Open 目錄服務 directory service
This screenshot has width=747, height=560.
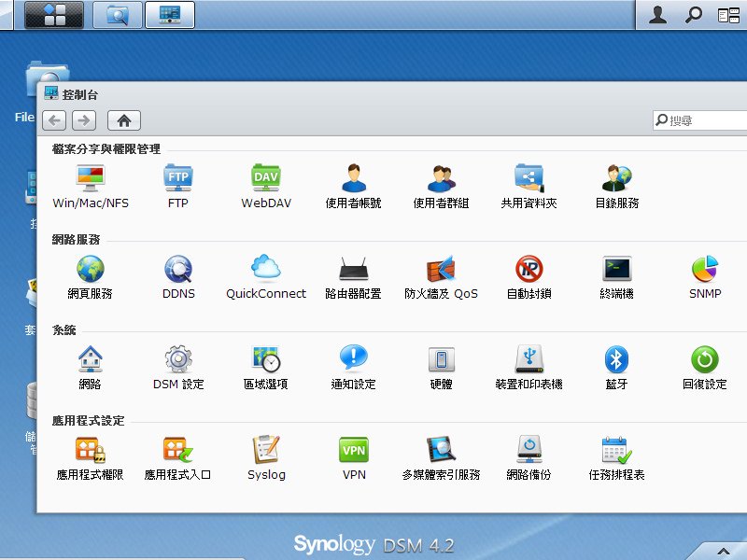pyautogui.click(x=617, y=186)
